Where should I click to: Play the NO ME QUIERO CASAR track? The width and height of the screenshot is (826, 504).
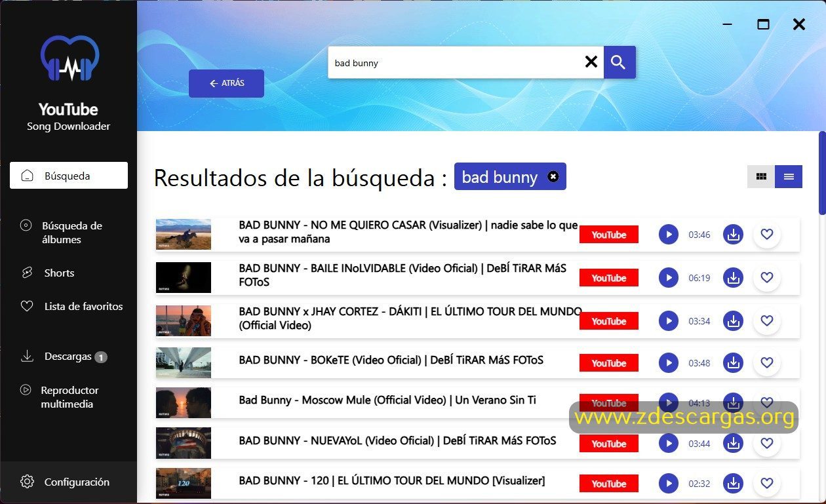pos(668,234)
